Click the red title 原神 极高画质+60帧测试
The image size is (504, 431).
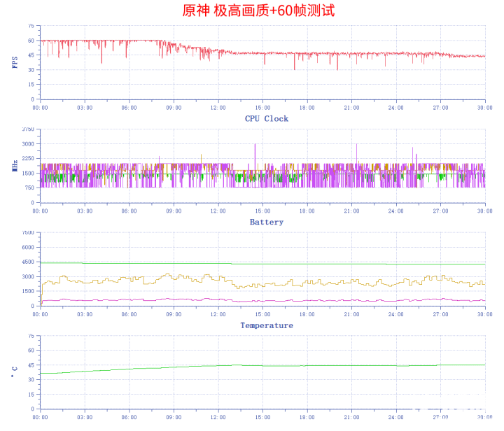pyautogui.click(x=258, y=10)
